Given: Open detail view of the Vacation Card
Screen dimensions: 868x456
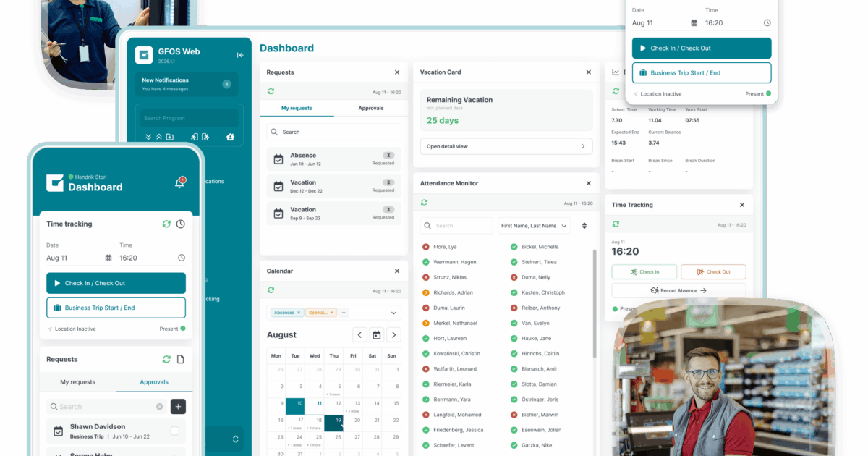Looking at the screenshot, I should (x=506, y=146).
